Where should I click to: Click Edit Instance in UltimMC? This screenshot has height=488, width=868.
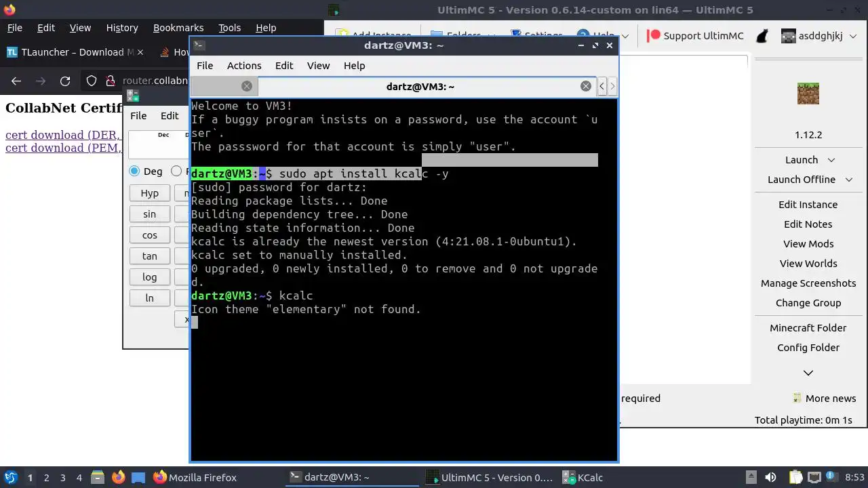tap(808, 205)
